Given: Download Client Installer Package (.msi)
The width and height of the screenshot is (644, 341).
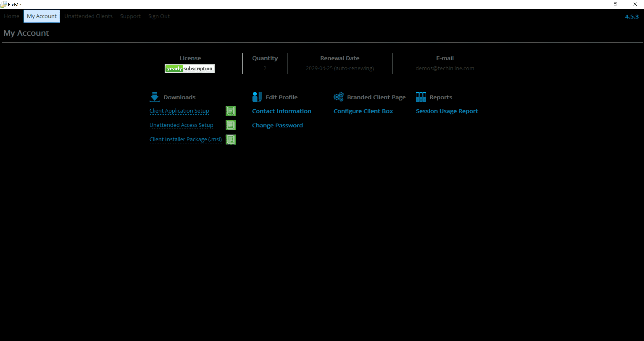Looking at the screenshot, I should 186,139.
